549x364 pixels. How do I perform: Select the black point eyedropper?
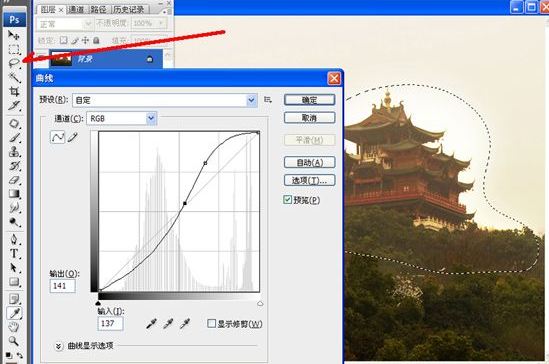151,324
